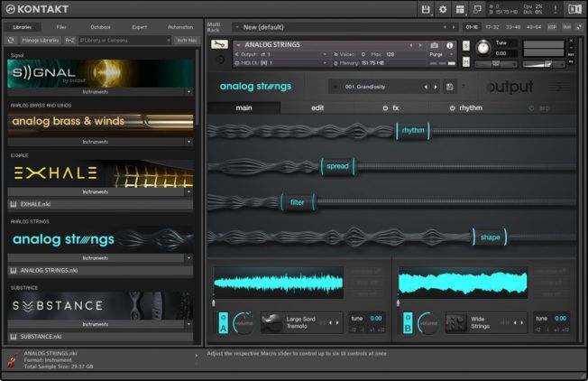This screenshot has height=381, width=588.
Task: Open Kontakt options via gear icon
Action: 443,9
